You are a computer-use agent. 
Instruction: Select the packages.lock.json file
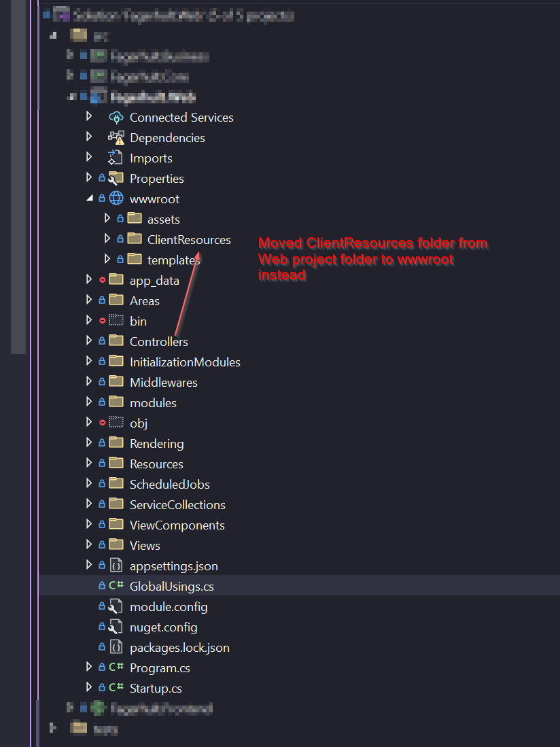179,648
